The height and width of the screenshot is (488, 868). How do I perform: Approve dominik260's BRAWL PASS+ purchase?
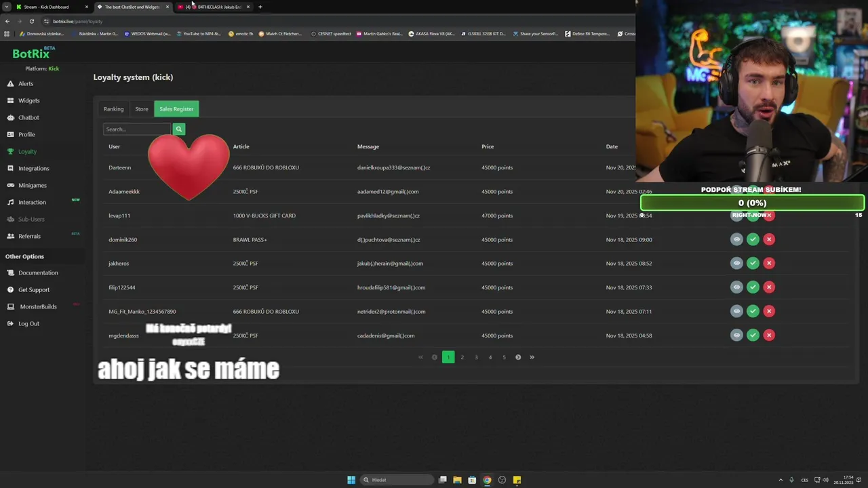click(753, 239)
